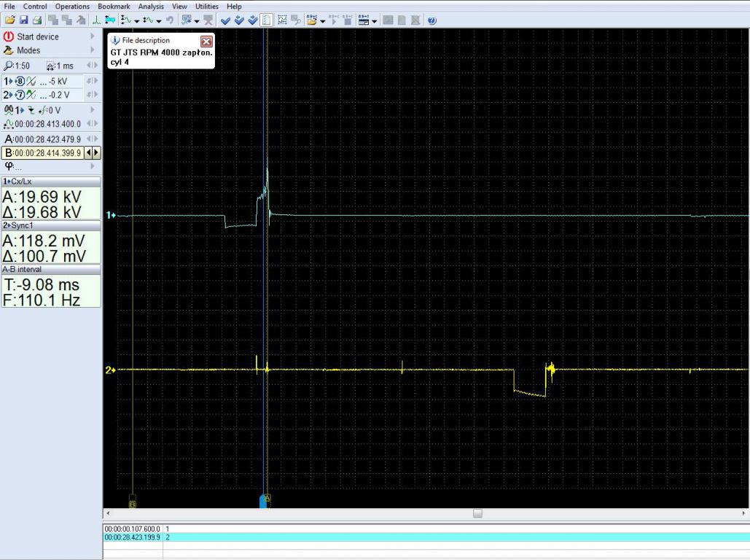Select bookmark row 00:00:00.107.600.0

point(426,529)
